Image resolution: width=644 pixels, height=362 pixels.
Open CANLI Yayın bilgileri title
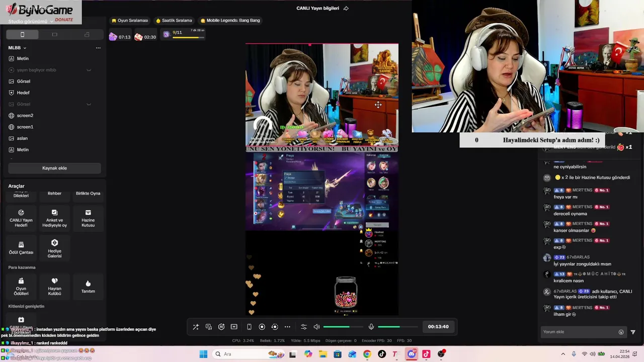(x=317, y=9)
